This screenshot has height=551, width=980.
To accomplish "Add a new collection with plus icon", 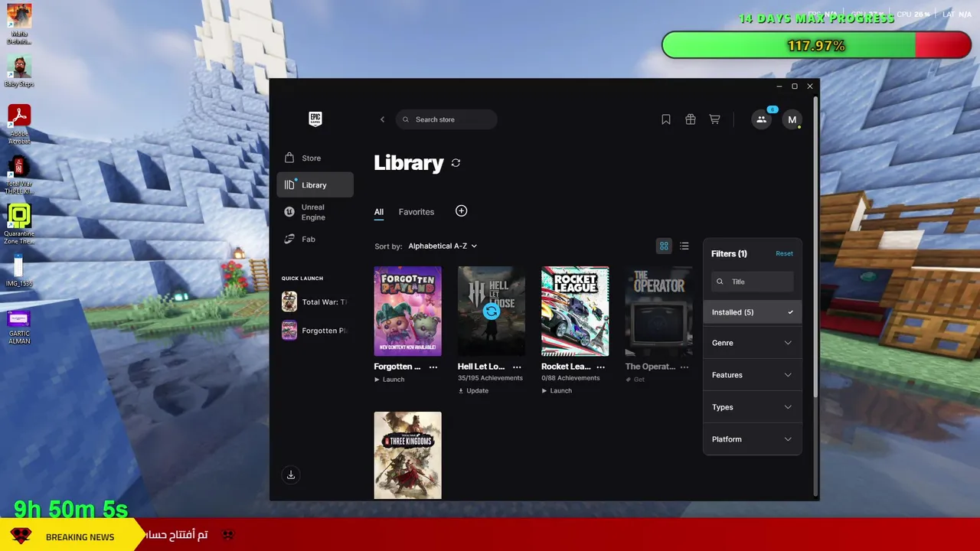I will pos(461,210).
